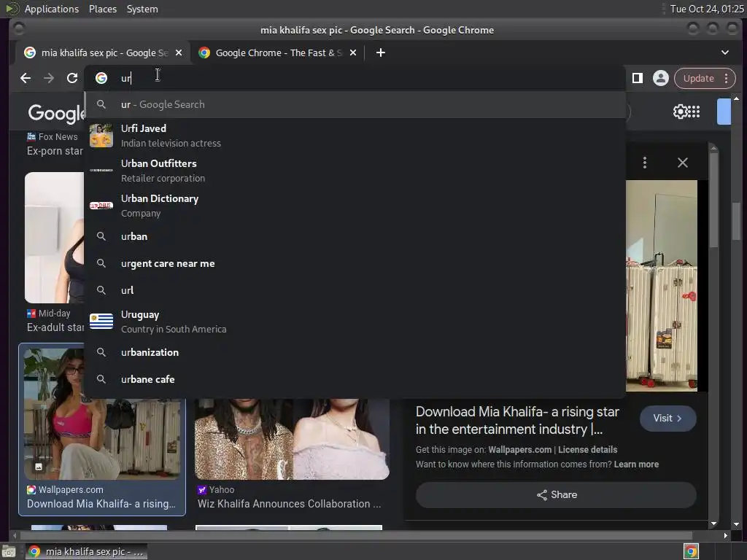
Task: Close the Google Search tab
Action: [179, 52]
